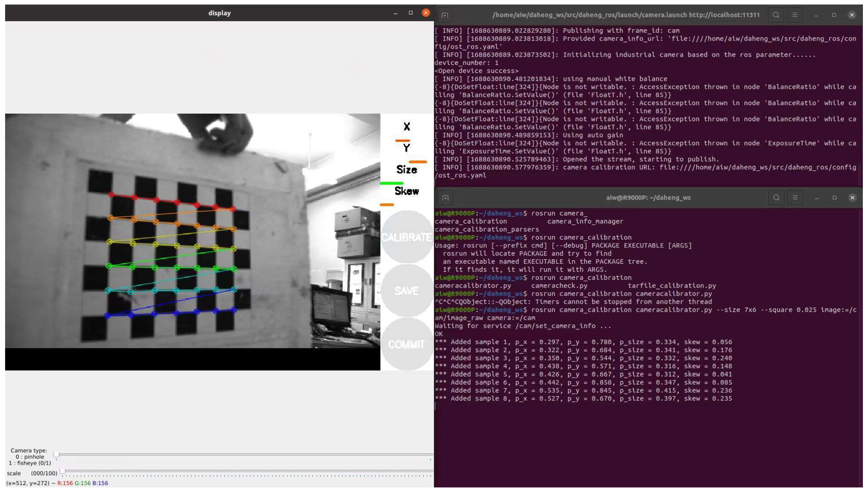The width and height of the screenshot is (868, 492).
Task: Maximize the camera.launch terminal window
Action: click(834, 15)
